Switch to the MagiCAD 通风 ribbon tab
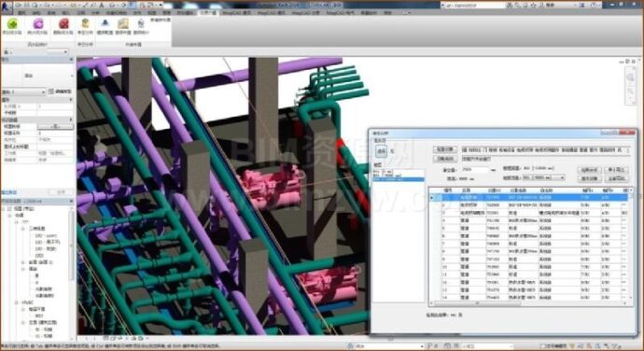The height and width of the screenshot is (351, 644). [x=236, y=13]
